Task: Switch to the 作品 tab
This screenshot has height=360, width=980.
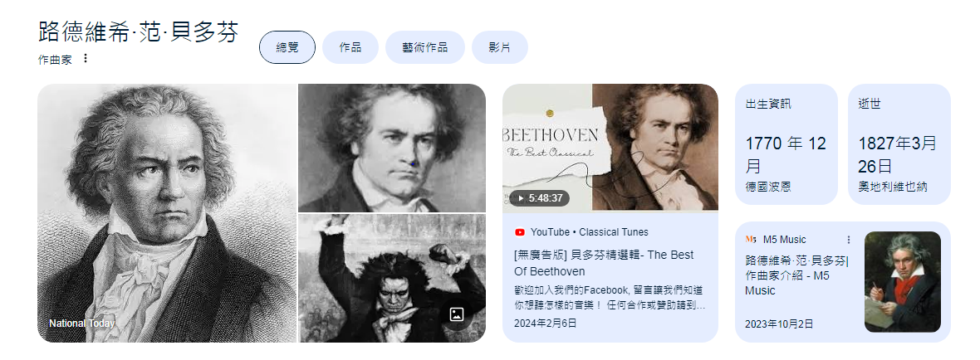Action: [350, 47]
